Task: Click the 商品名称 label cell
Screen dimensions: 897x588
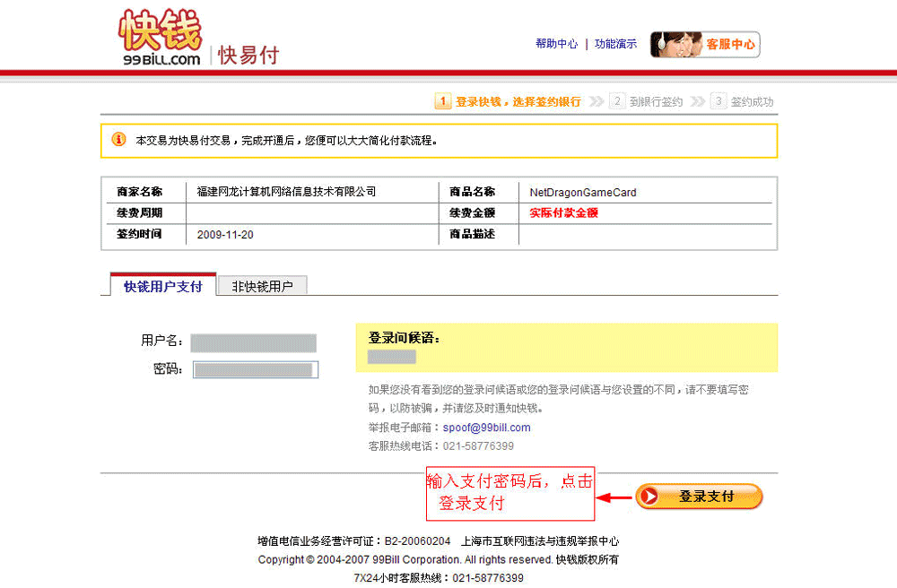Action: click(x=473, y=192)
